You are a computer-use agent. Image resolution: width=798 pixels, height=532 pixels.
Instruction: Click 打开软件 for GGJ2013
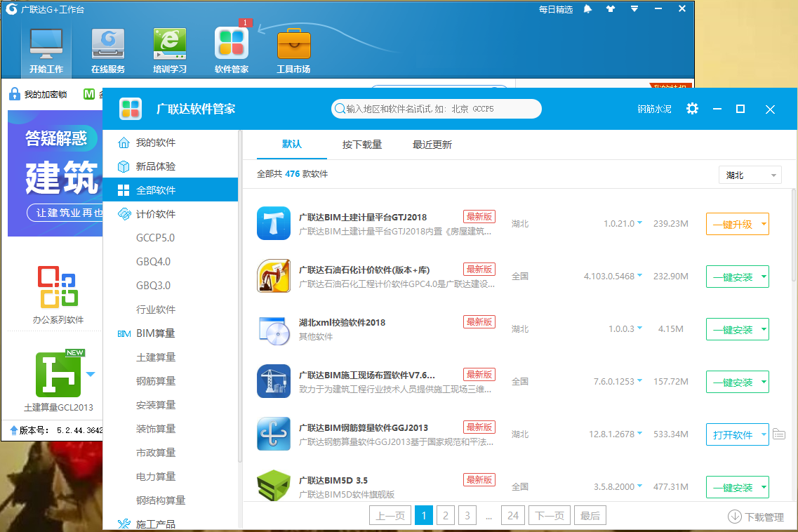pos(732,434)
